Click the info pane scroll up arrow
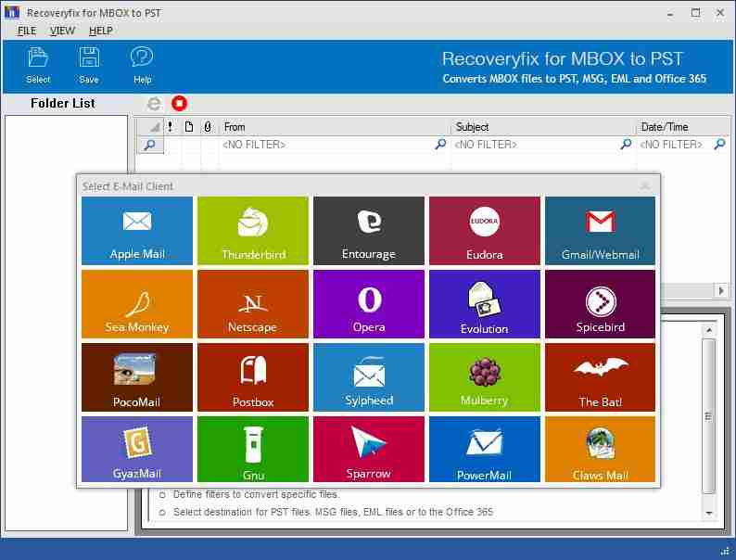Image resolution: width=736 pixels, height=560 pixels. coord(709,330)
